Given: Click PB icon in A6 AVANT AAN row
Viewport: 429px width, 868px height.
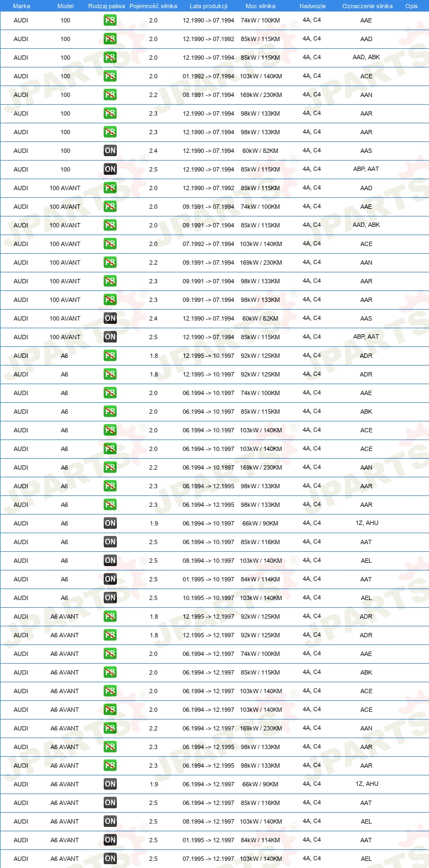Looking at the screenshot, I should (x=110, y=728).
